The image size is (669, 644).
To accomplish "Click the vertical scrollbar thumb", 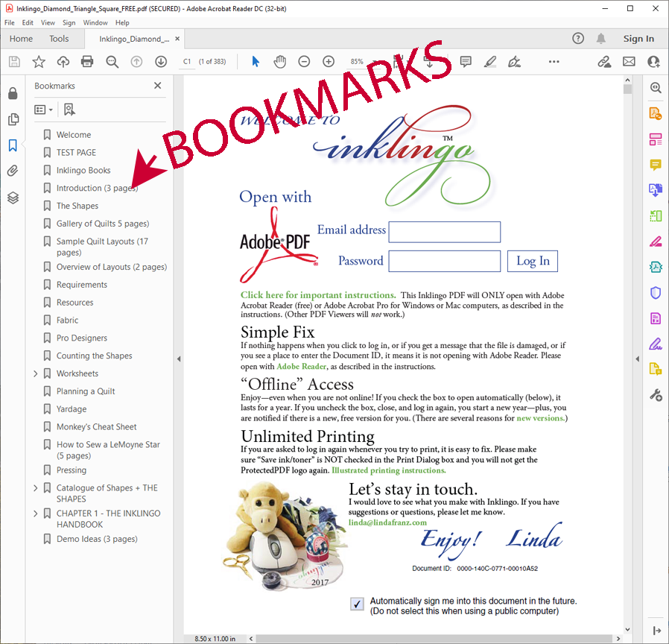I will click(x=627, y=89).
